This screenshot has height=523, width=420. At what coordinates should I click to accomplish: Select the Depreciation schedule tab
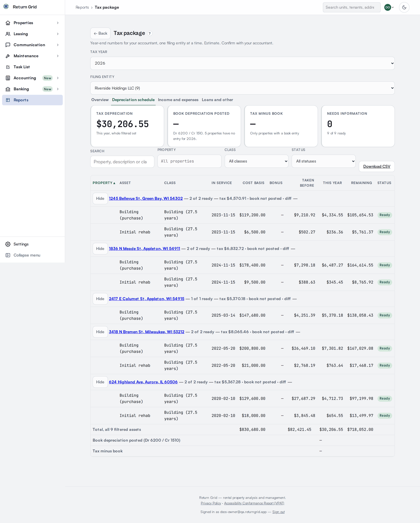(x=133, y=100)
